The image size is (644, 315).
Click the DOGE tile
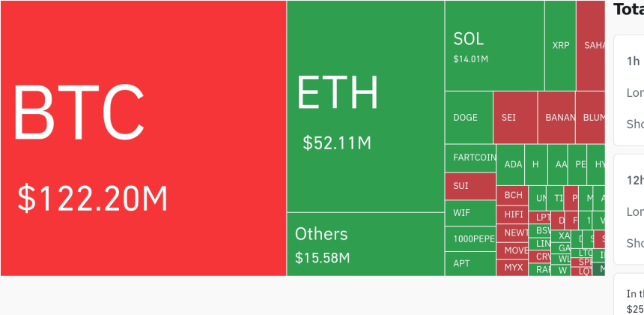(469, 118)
